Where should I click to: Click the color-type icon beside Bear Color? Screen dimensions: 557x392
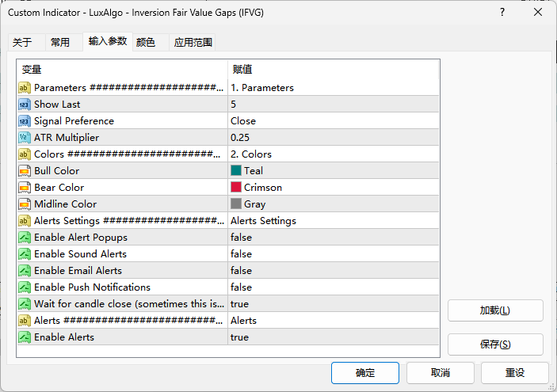(x=24, y=188)
